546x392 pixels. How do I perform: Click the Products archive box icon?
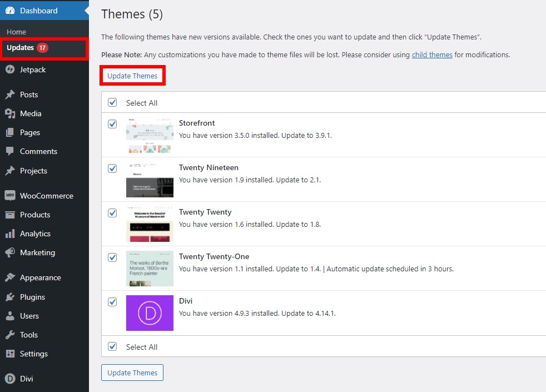coord(10,215)
